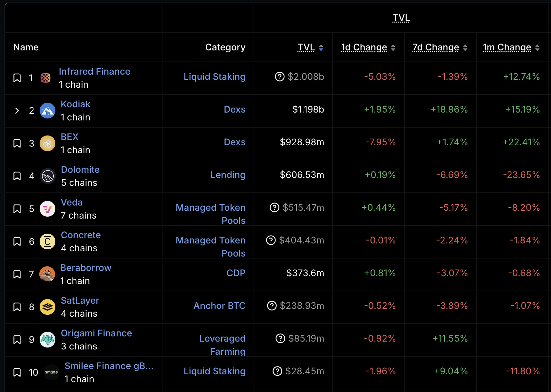
Task: Click the Veda protocol logo
Action: [x=47, y=209]
